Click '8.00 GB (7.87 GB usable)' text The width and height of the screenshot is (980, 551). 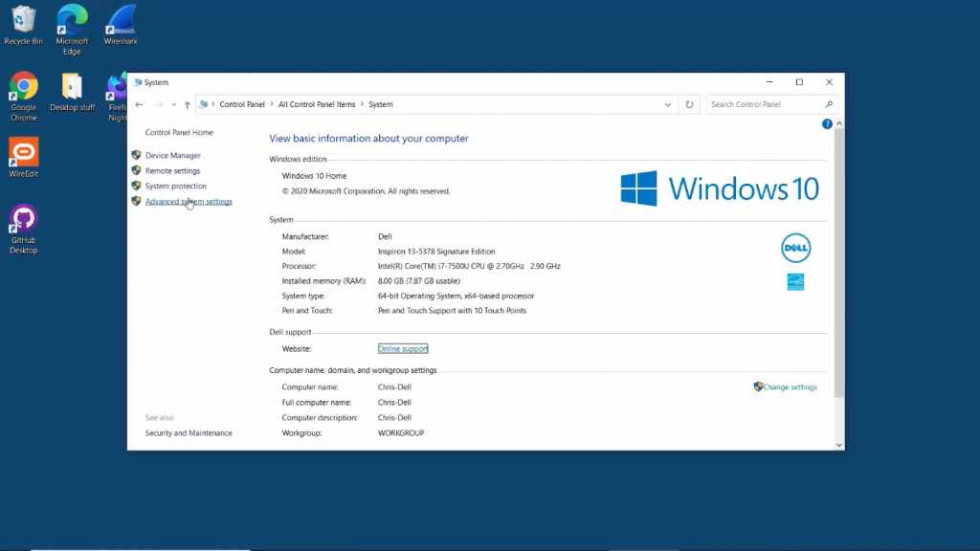419,281
